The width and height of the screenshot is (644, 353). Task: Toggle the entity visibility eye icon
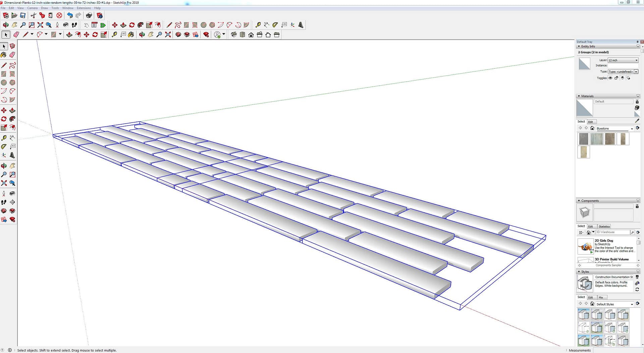pos(610,78)
